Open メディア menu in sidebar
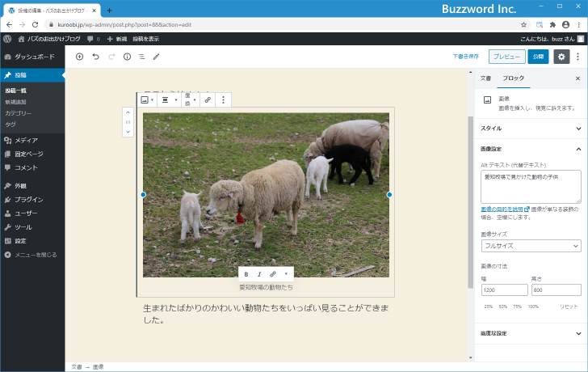The height and width of the screenshot is (372, 588). [32, 141]
